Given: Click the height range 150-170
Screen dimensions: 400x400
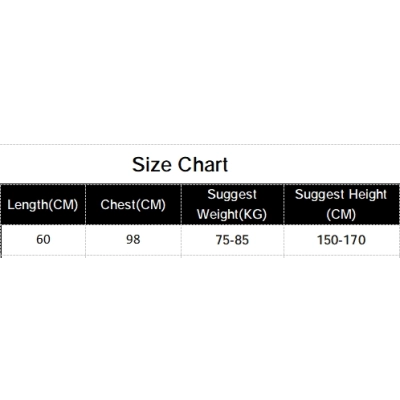Looking at the screenshot, I should tap(341, 240).
